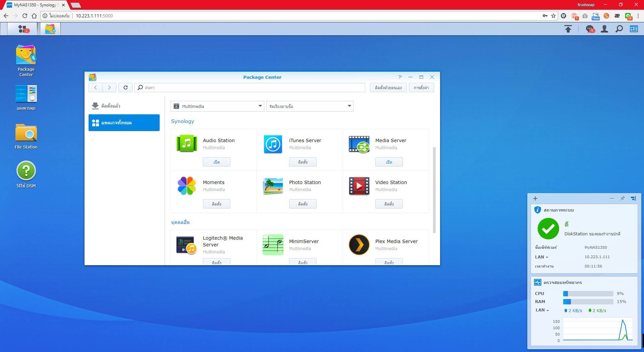Open Audio Station with its button

(217, 162)
